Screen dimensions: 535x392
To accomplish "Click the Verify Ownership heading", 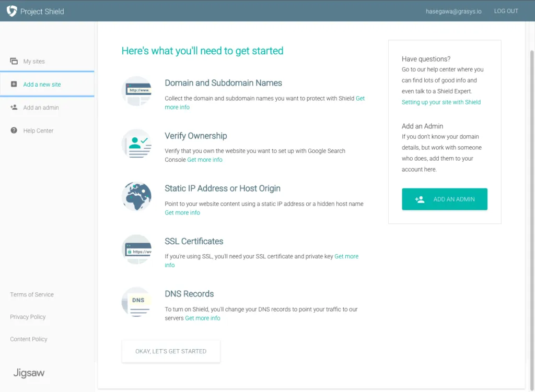I will point(196,136).
